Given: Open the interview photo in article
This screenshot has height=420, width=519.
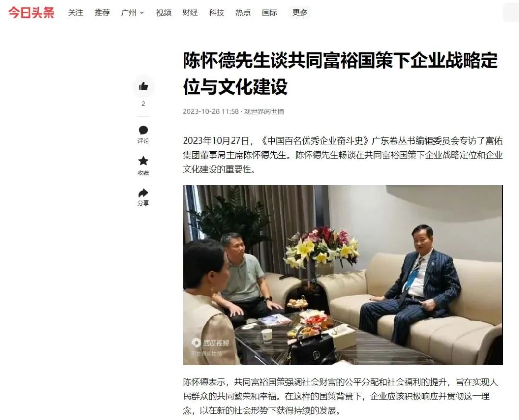Looking at the screenshot, I should 343,275.
